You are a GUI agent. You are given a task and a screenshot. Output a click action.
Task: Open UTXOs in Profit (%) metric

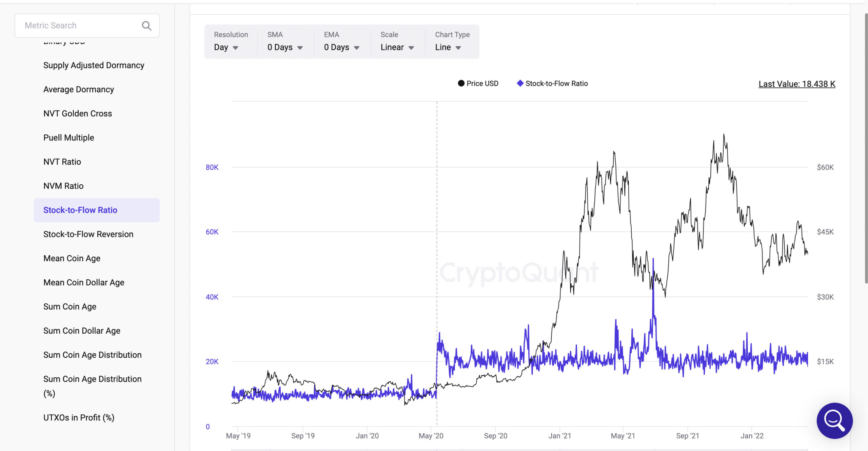coord(79,417)
